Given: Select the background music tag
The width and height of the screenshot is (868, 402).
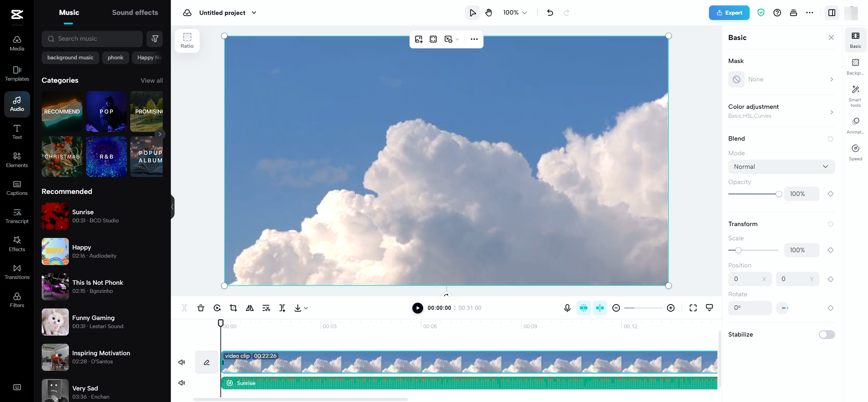Looking at the screenshot, I should (x=70, y=58).
